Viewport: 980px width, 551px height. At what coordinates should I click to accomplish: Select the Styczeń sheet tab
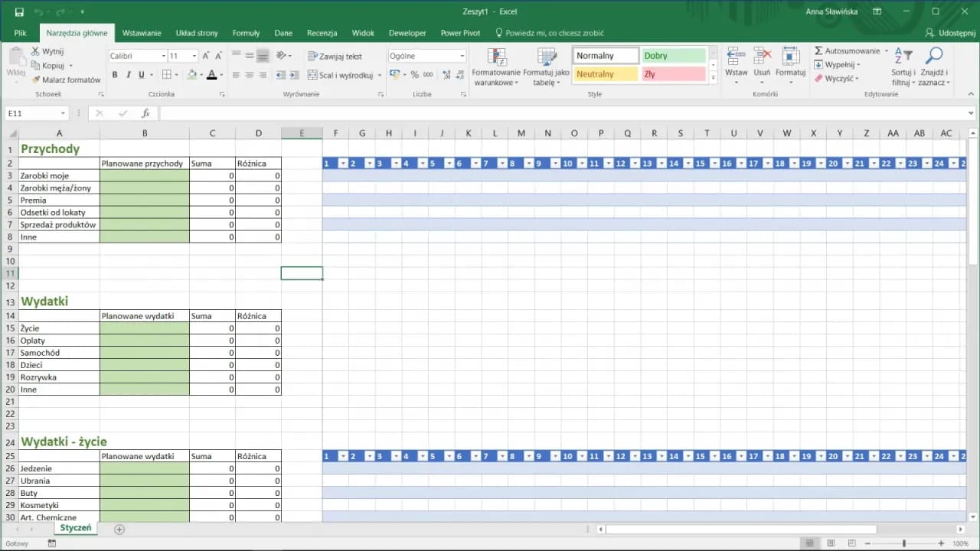point(76,528)
